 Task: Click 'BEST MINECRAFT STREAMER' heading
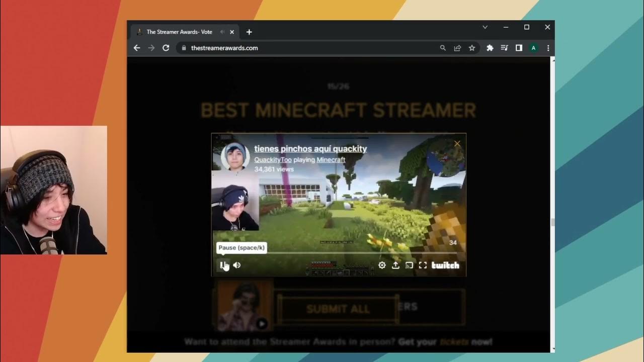pos(338,110)
